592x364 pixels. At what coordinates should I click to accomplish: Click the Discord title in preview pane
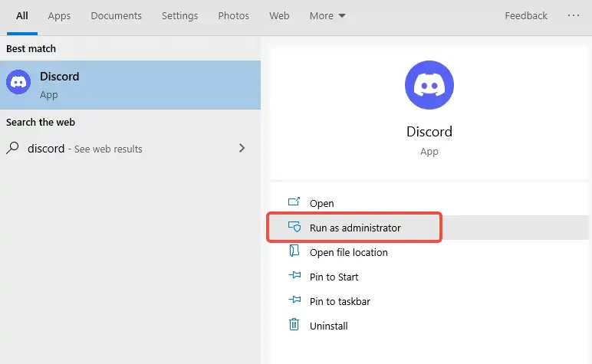(429, 132)
